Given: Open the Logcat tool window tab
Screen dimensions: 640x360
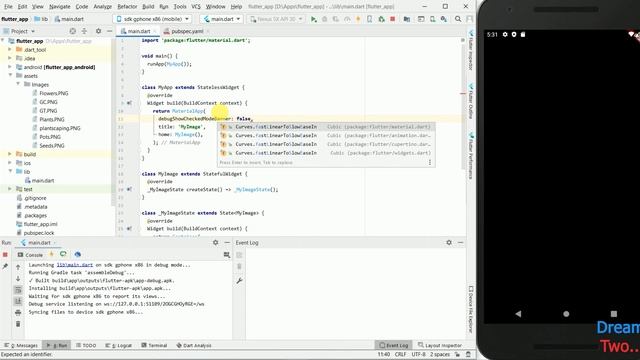Looking at the screenshot, I should 119,345.
